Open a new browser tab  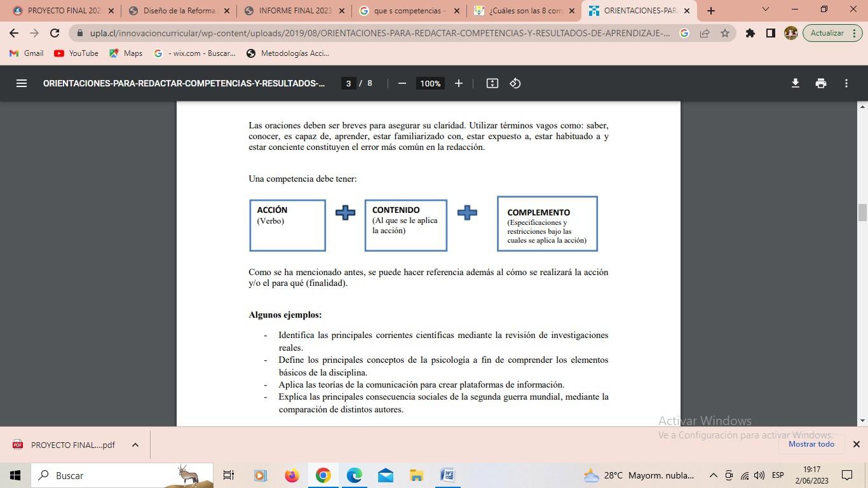(711, 11)
